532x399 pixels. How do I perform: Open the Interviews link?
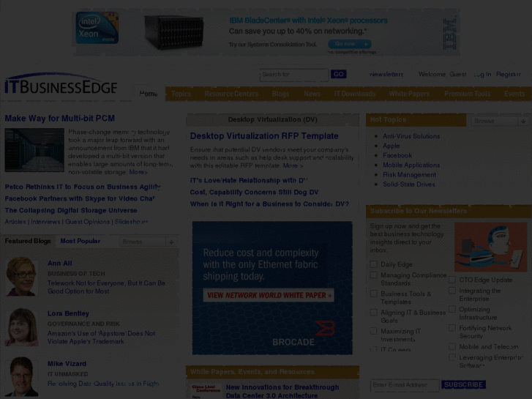tap(45, 222)
